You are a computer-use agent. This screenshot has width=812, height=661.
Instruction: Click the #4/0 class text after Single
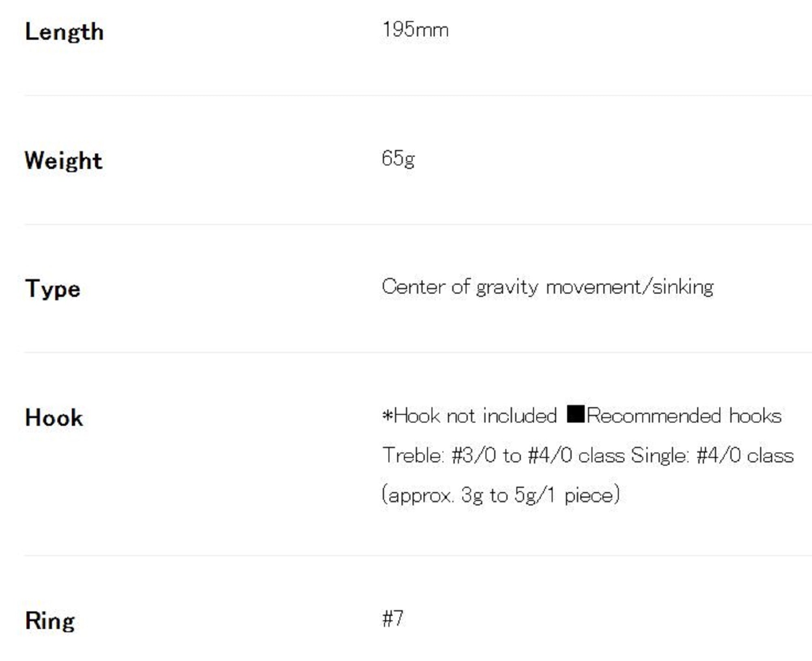745,455
